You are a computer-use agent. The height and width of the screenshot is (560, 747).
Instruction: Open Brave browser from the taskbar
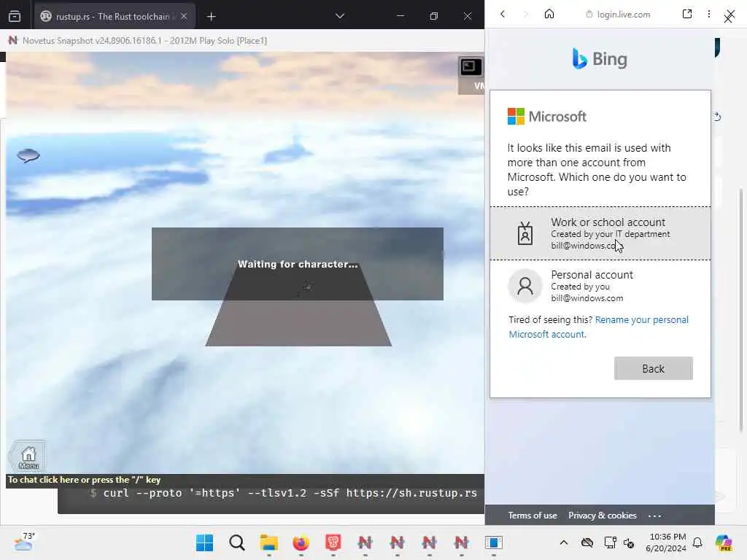point(333,542)
